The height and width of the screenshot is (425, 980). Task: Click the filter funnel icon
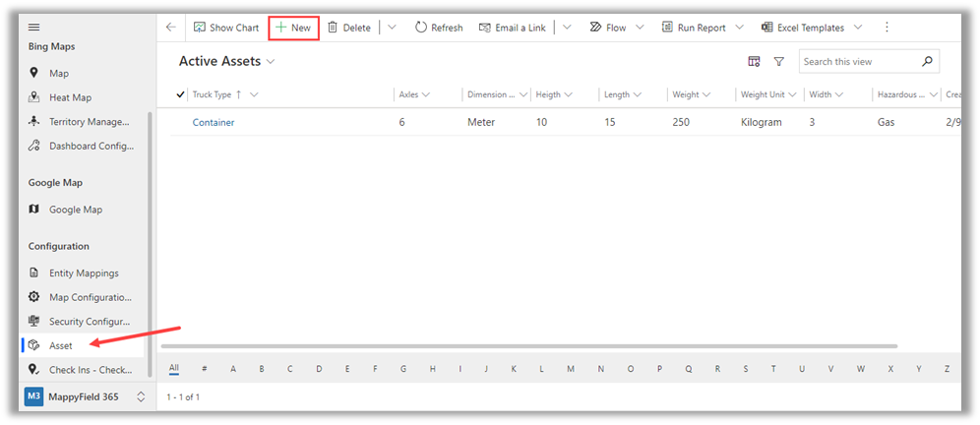(x=778, y=62)
